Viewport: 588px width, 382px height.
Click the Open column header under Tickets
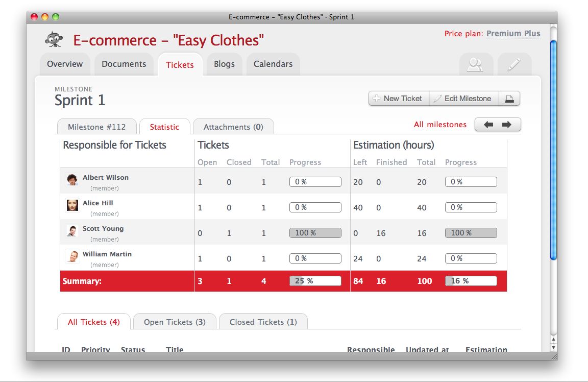click(207, 162)
